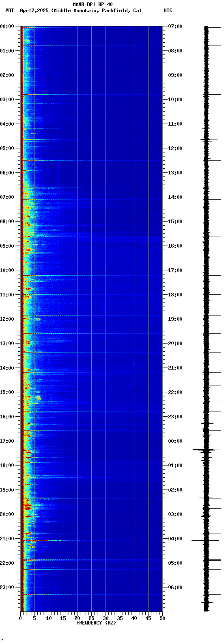
Task: Click the 'UTC' timezone header label
Action: pos(168,11)
